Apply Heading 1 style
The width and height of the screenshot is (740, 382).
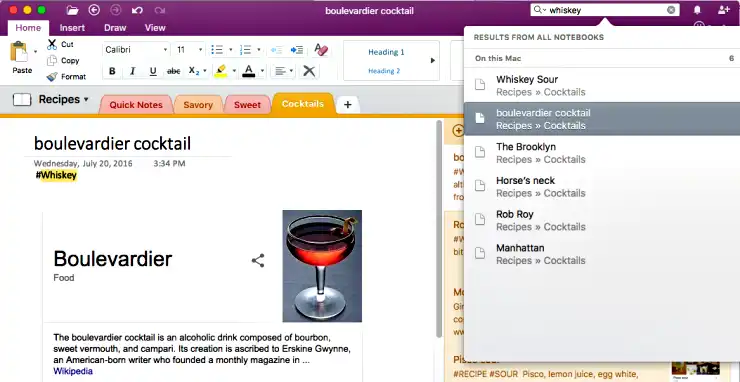pos(386,52)
